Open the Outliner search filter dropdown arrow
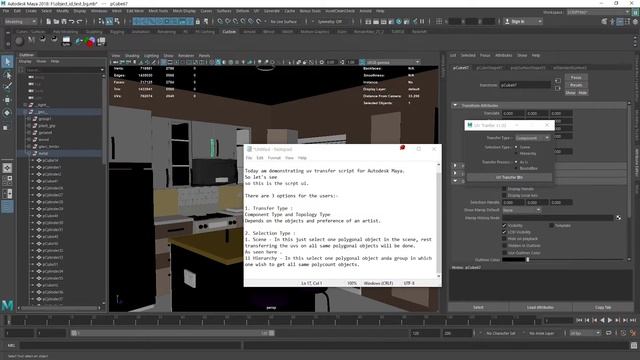The image size is (640, 360). pyautogui.click(x=102, y=70)
